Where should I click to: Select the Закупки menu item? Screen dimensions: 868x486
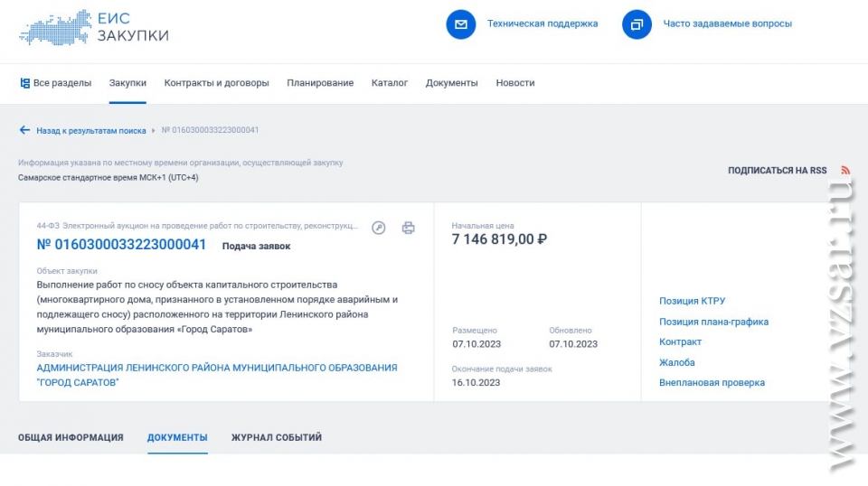(127, 83)
